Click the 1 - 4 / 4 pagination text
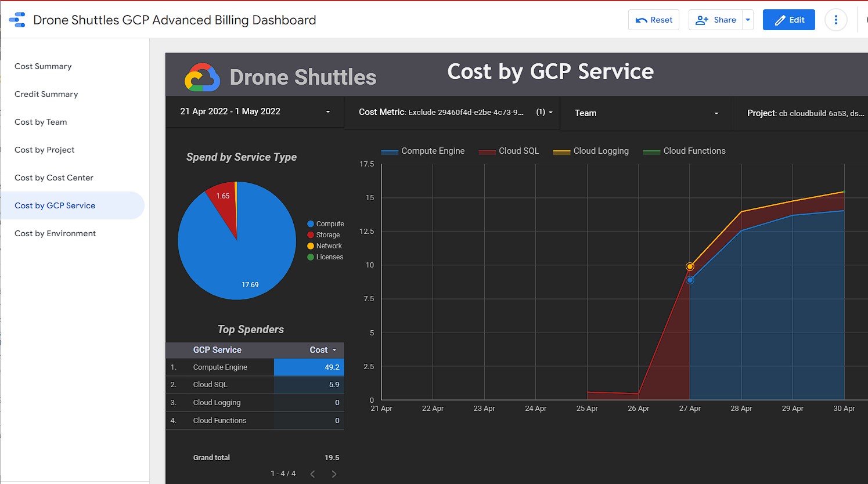 coord(283,474)
